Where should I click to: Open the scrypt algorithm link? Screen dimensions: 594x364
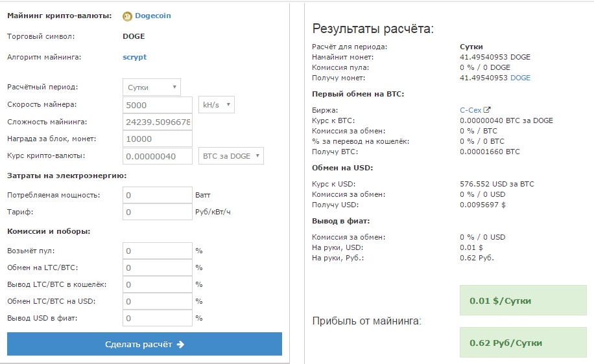(134, 57)
